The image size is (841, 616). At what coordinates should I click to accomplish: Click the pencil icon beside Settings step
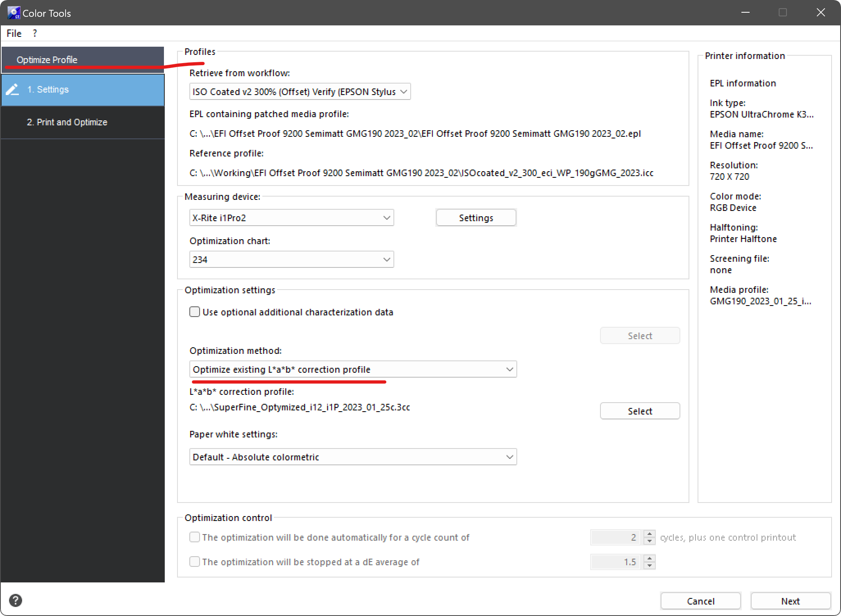(x=13, y=90)
